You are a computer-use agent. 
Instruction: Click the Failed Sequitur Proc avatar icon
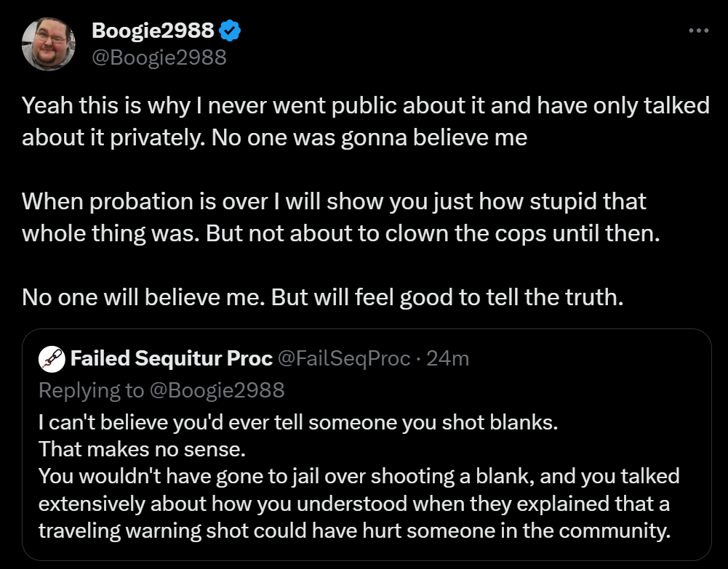(51, 358)
